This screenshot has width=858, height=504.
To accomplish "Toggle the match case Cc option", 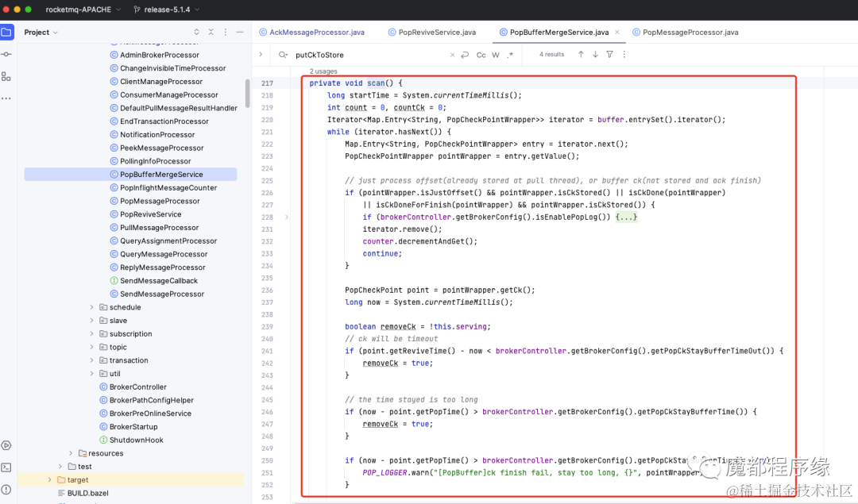I will click(x=481, y=55).
